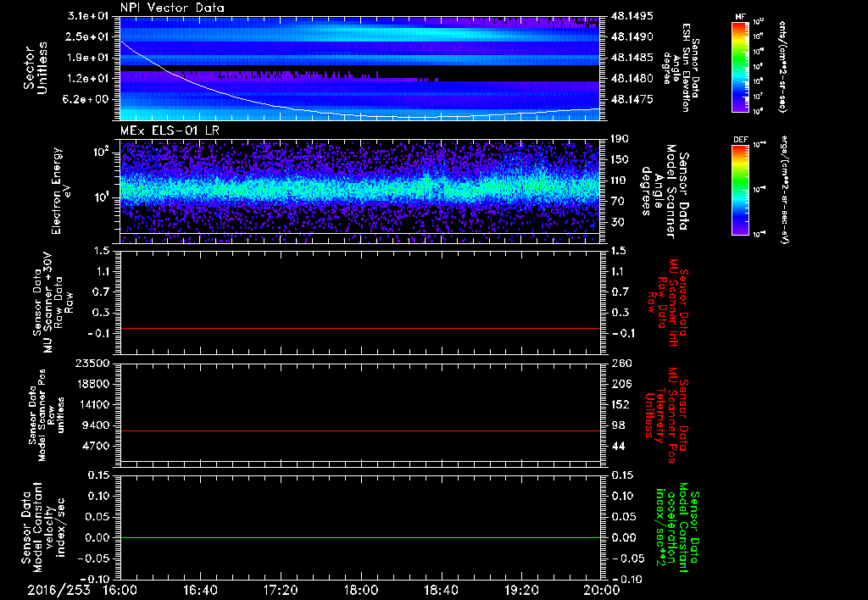Click the 1.9e+01 sector tick
Screen dimensions: 868x600
point(90,58)
